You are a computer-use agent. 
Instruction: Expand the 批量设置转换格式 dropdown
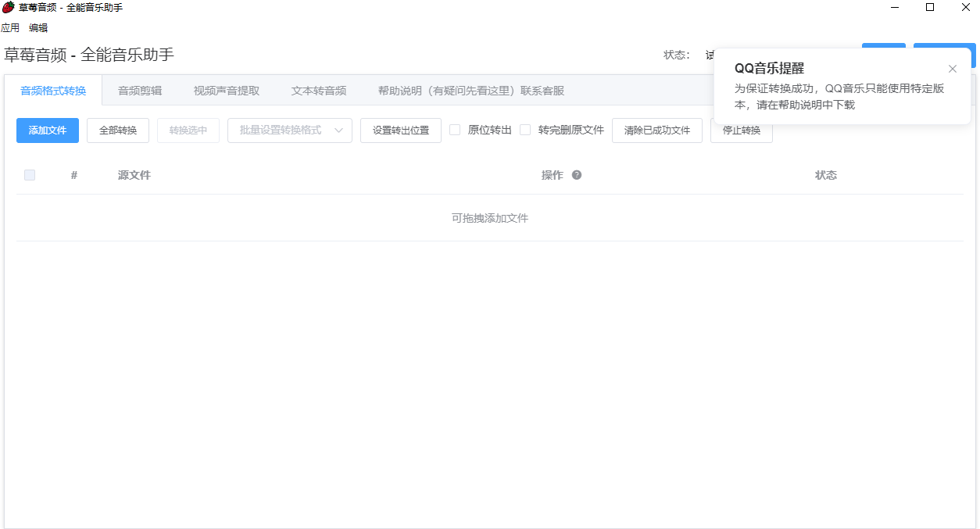(290, 130)
